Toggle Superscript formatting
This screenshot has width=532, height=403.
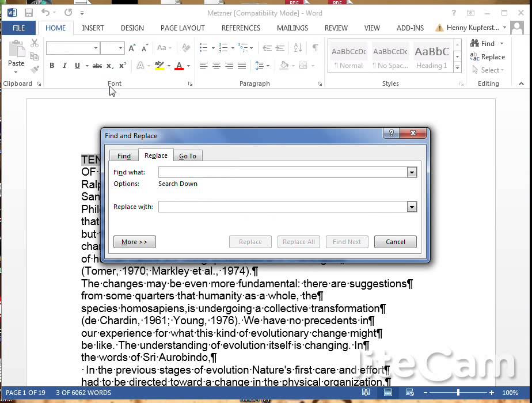coord(123,66)
